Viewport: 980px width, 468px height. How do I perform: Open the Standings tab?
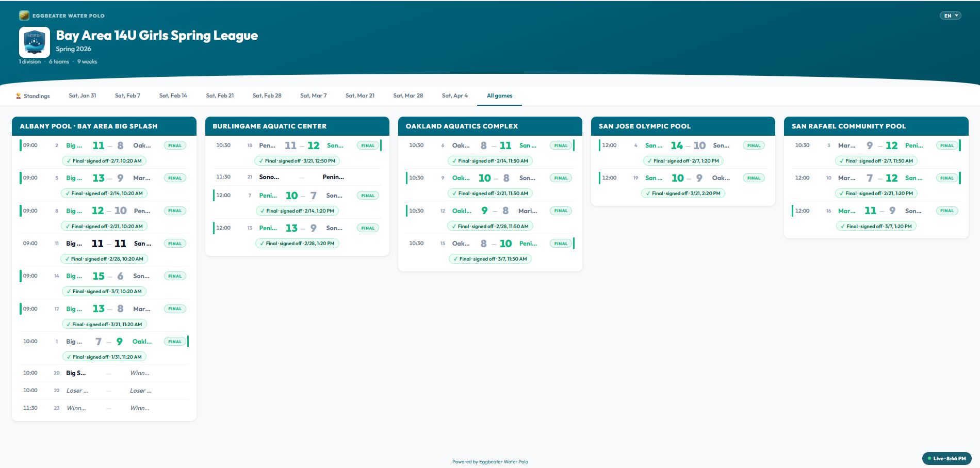pos(32,96)
